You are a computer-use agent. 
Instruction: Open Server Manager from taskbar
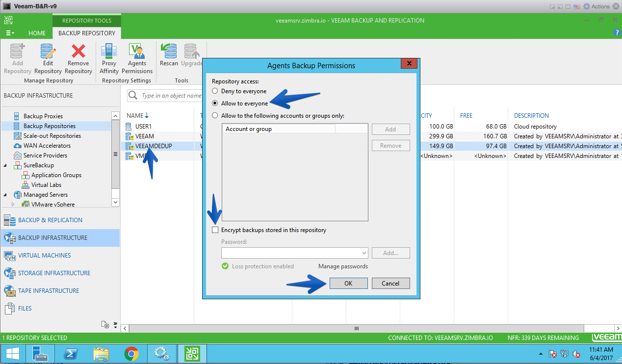[41, 353]
